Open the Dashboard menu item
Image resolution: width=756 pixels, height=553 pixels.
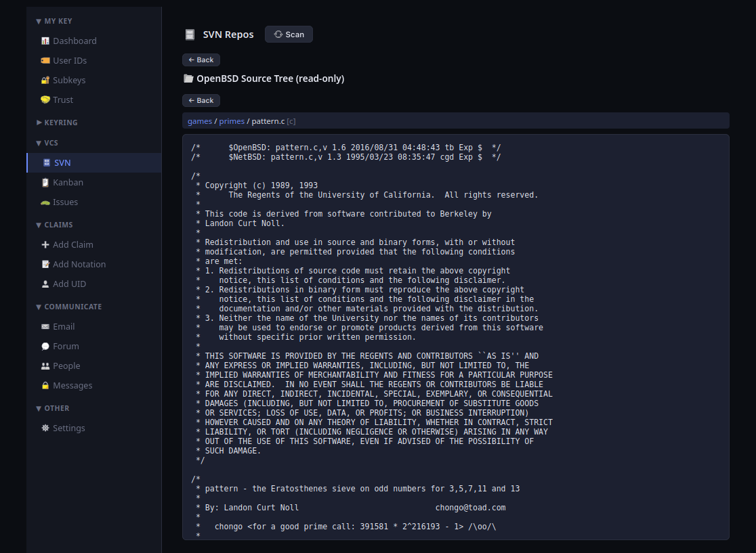click(94, 41)
